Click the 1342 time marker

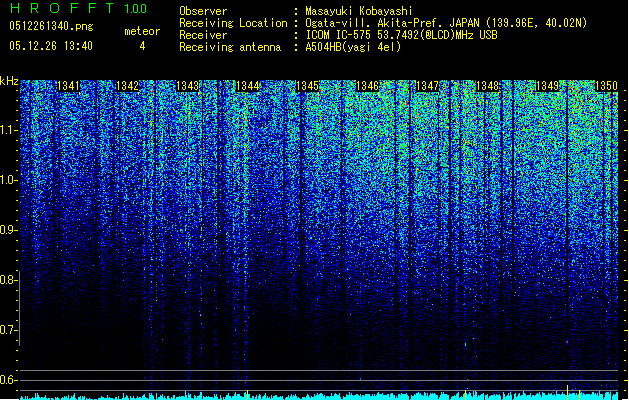[127, 85]
